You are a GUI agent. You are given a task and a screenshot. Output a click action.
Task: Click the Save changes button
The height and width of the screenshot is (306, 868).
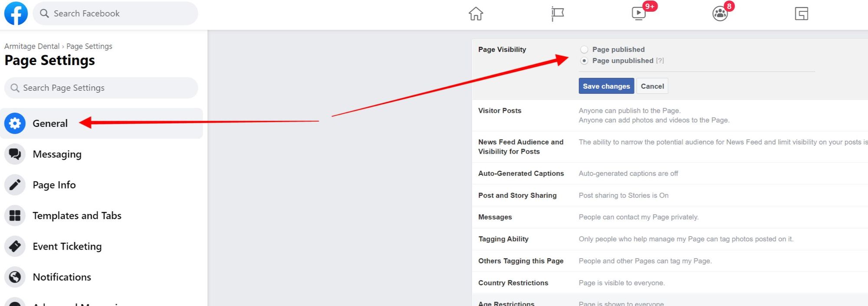606,86
